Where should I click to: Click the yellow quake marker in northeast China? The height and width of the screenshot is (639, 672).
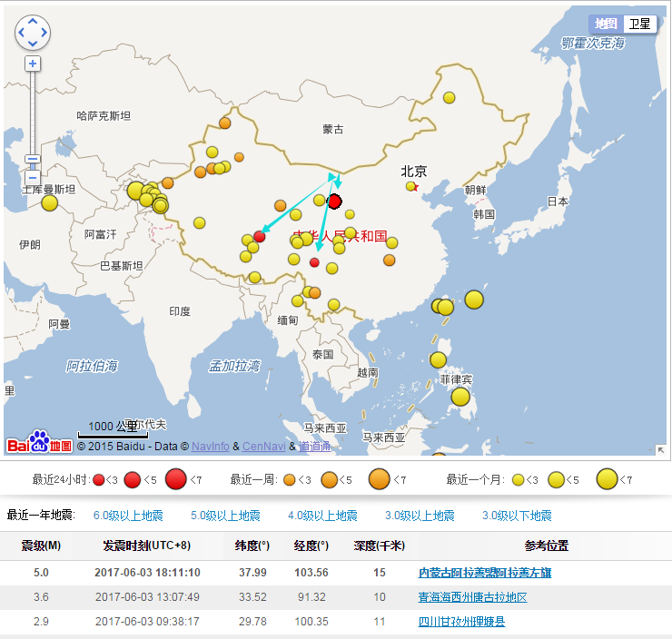450,98
